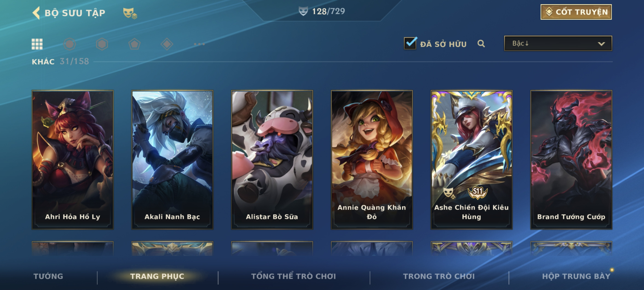Open Brand Tướng Cướp skin card
Viewport: 644px width, 290px height.
[571, 160]
